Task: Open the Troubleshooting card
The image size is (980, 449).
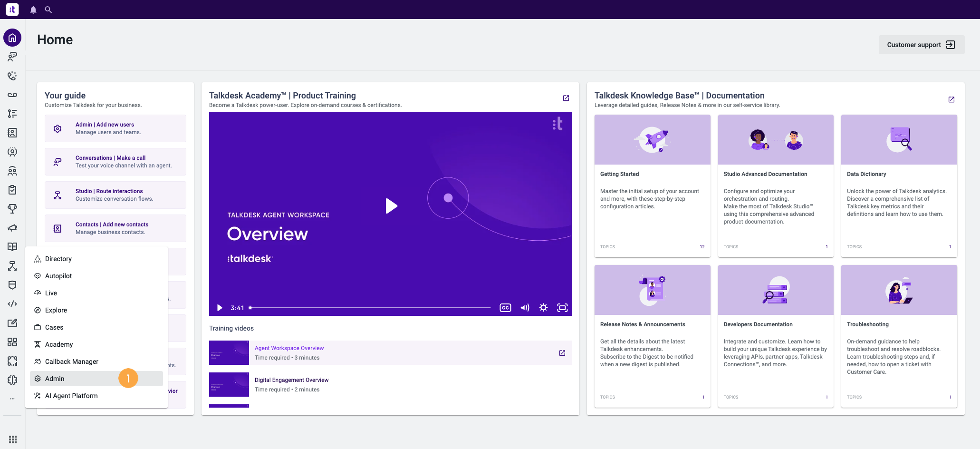Action: point(899,336)
